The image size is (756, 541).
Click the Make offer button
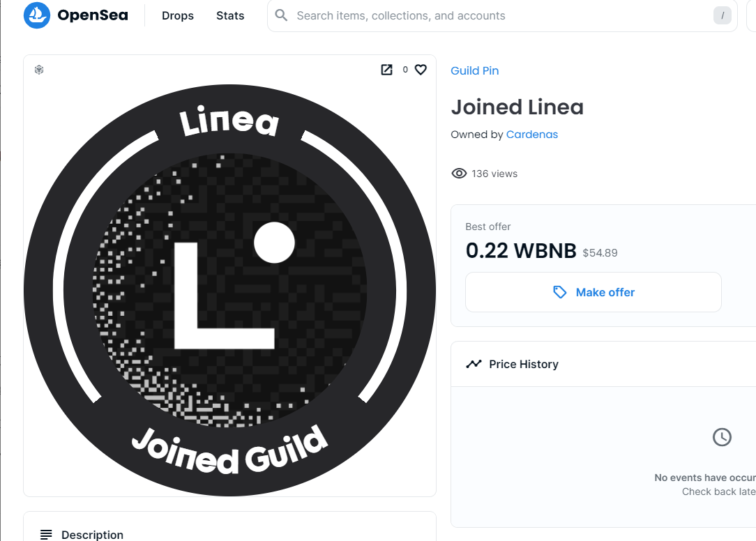pyautogui.click(x=593, y=292)
